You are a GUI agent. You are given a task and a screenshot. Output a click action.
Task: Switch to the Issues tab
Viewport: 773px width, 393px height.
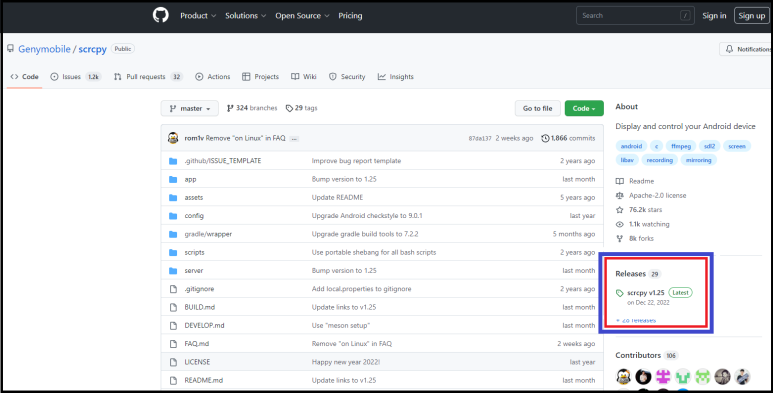[x=76, y=76]
